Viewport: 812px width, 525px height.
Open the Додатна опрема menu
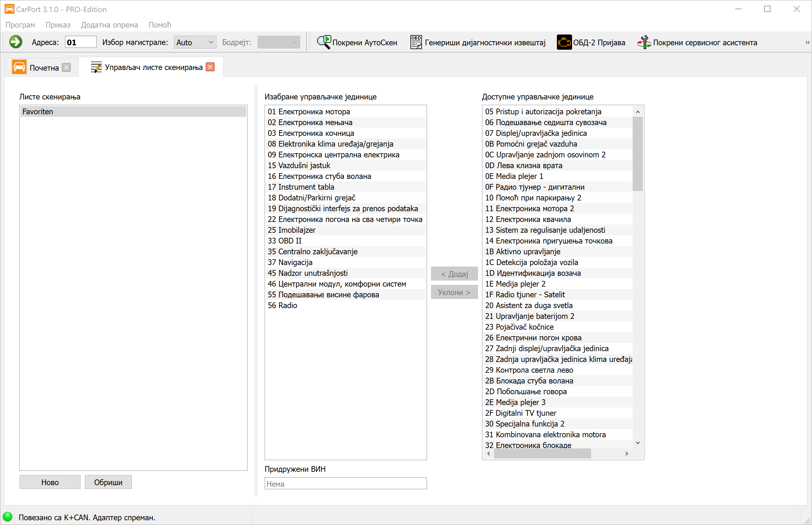click(109, 25)
